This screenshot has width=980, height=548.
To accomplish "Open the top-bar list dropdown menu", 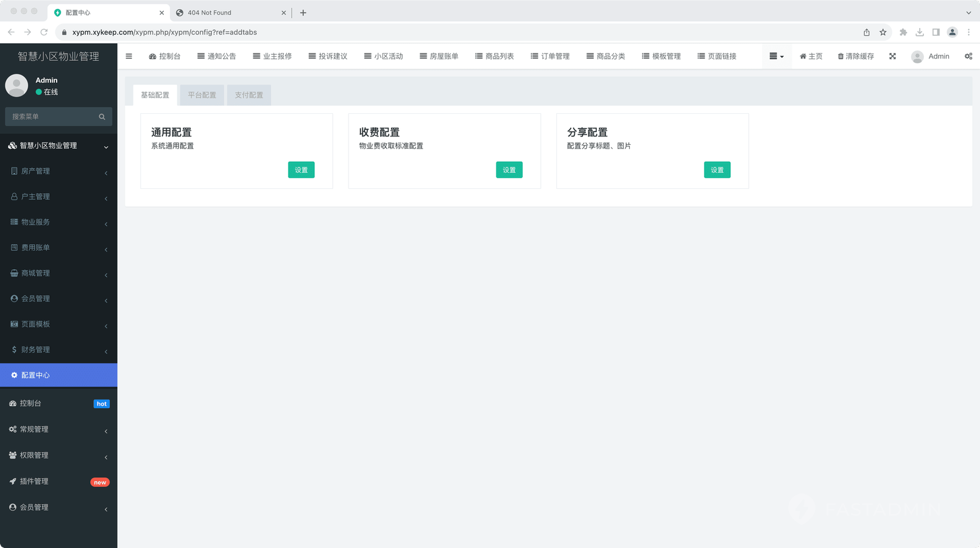I will (x=776, y=56).
